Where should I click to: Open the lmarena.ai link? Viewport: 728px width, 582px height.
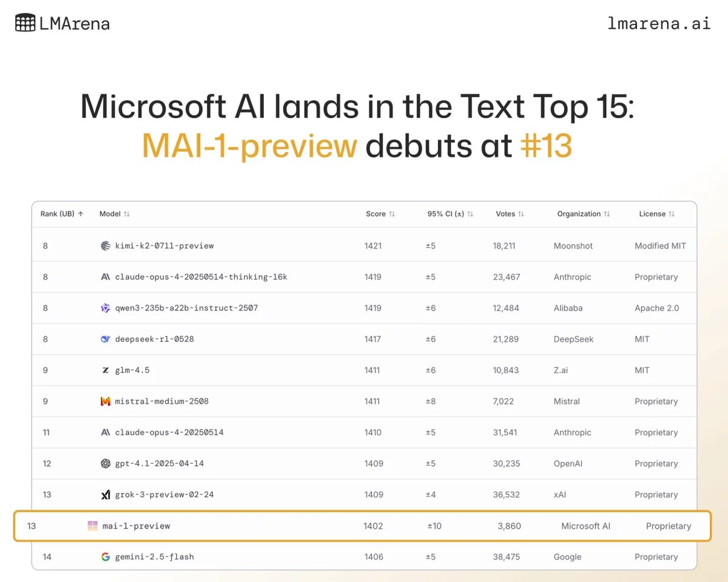[x=658, y=23]
